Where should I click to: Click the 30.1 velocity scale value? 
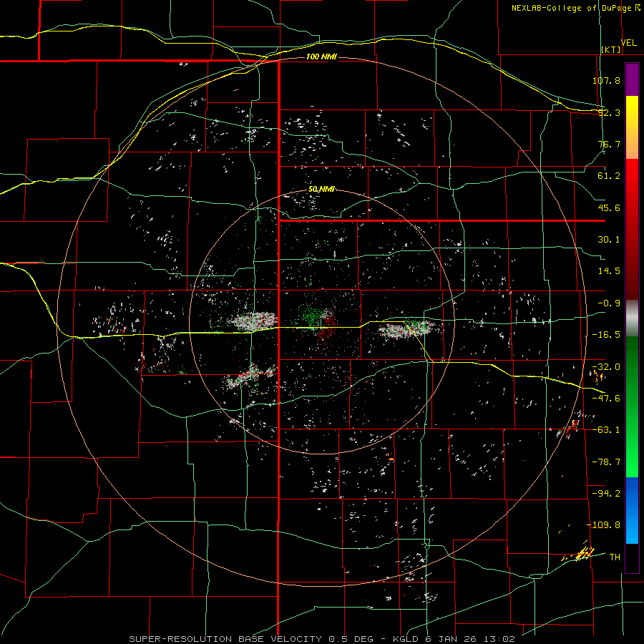(x=609, y=240)
